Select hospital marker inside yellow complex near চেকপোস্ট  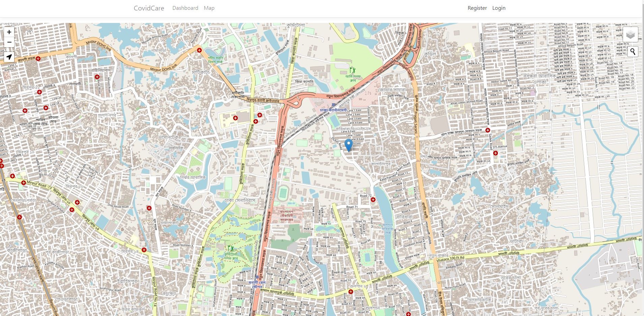(235, 118)
